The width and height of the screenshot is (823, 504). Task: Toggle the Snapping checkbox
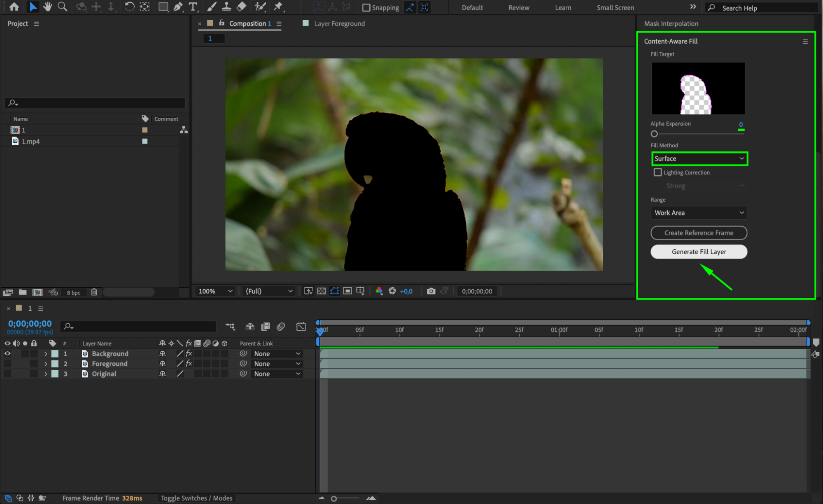[x=366, y=7]
